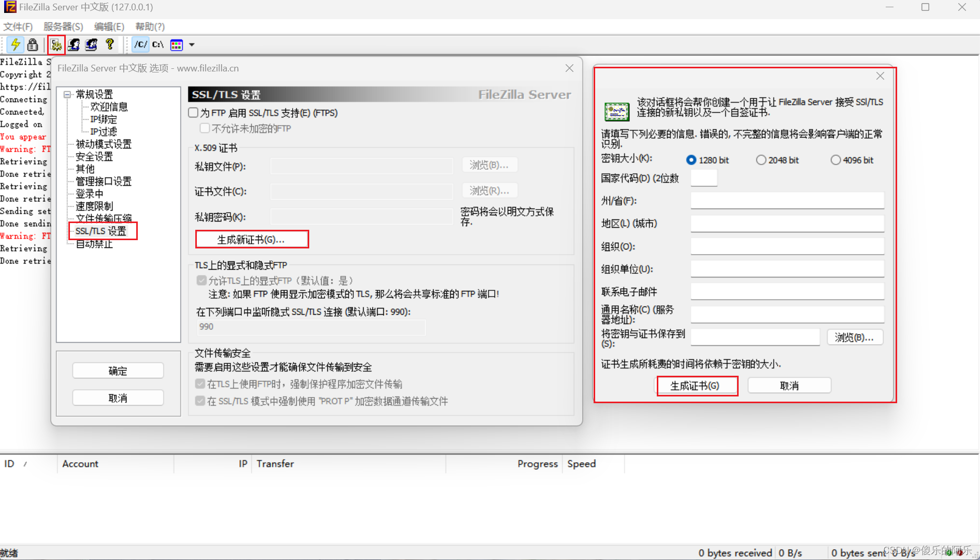
Task: Open the 帮助(?) menu
Action: (150, 26)
